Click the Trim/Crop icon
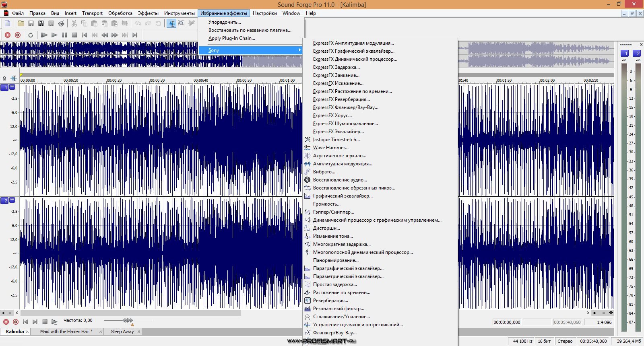The width and height of the screenshot is (644, 346). click(125, 23)
